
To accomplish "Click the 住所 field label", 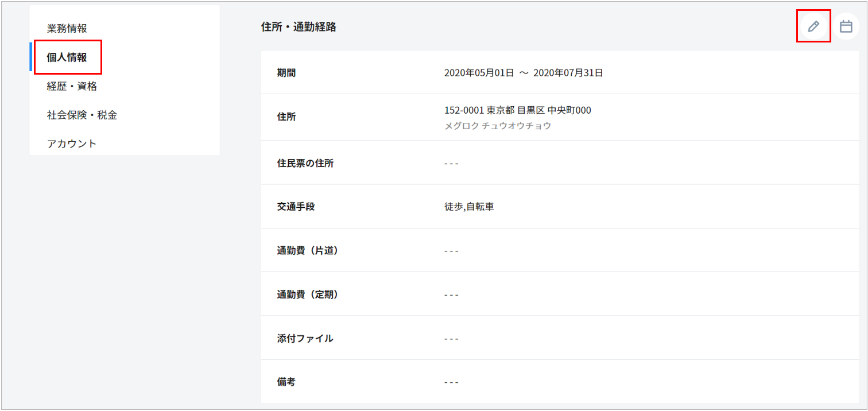I will 286,117.
